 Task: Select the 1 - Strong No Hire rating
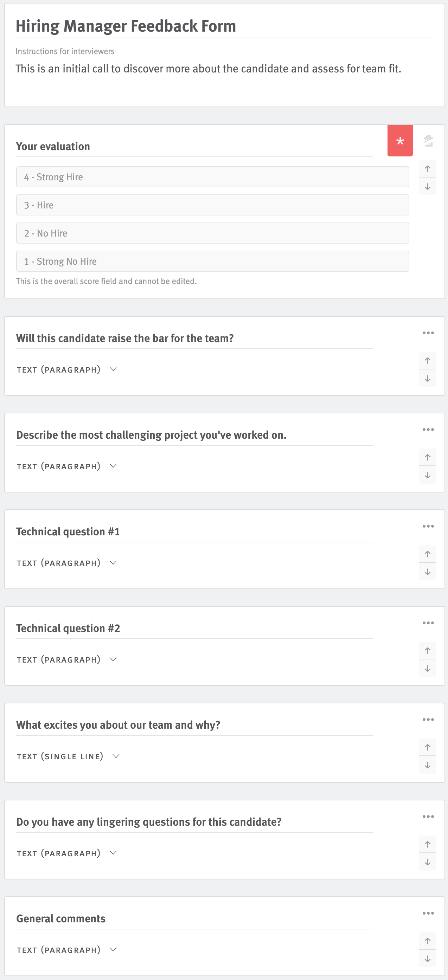click(x=213, y=261)
